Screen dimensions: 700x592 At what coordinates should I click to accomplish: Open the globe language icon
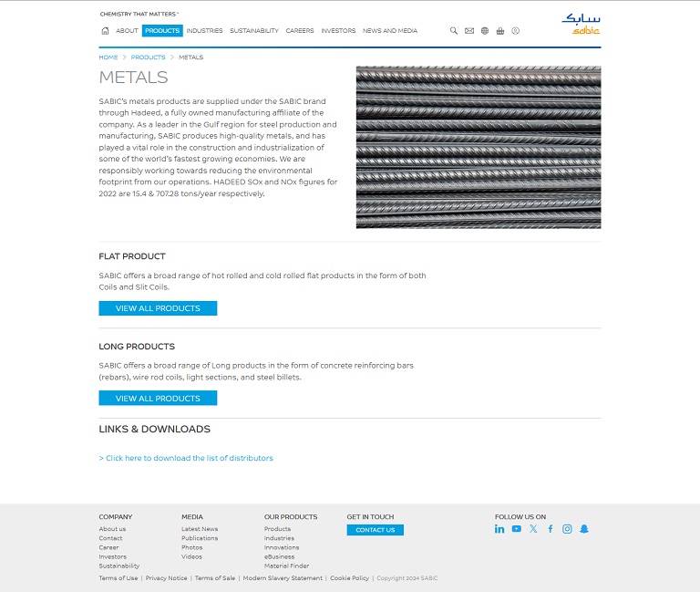pos(485,31)
